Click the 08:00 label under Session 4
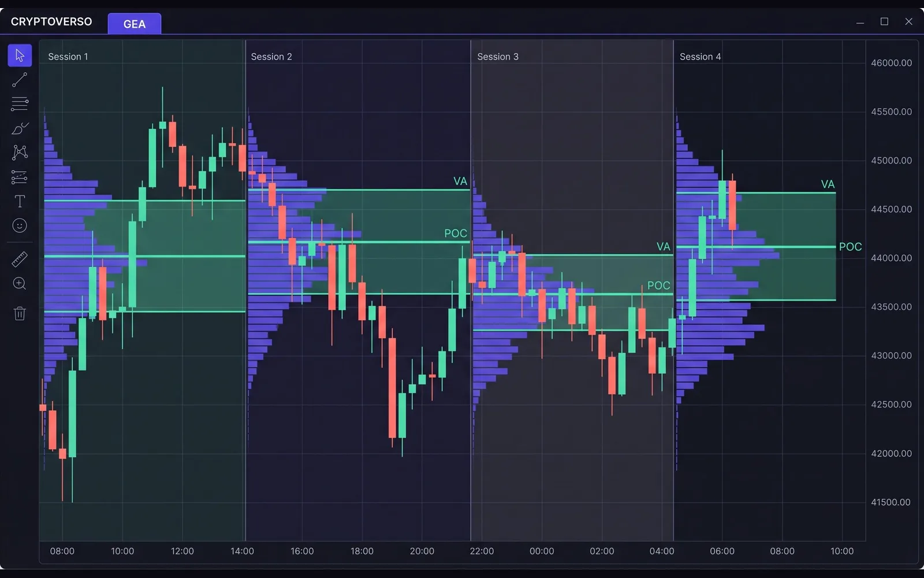 782,551
